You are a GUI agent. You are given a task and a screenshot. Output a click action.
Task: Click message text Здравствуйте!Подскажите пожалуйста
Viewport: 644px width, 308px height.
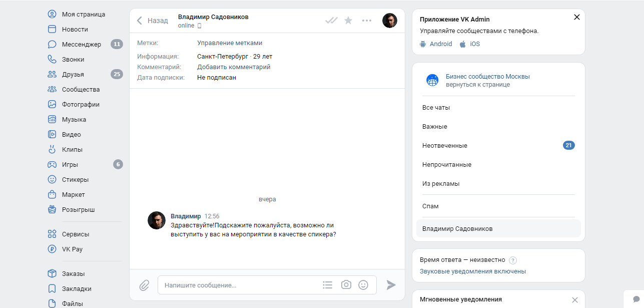tap(253, 229)
